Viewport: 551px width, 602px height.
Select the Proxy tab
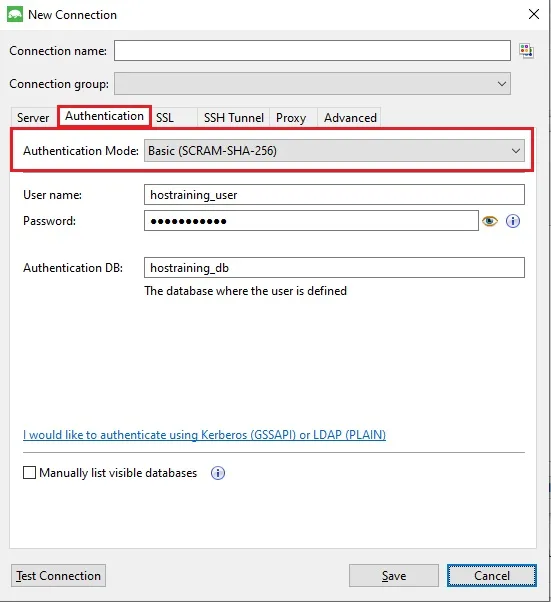click(291, 117)
